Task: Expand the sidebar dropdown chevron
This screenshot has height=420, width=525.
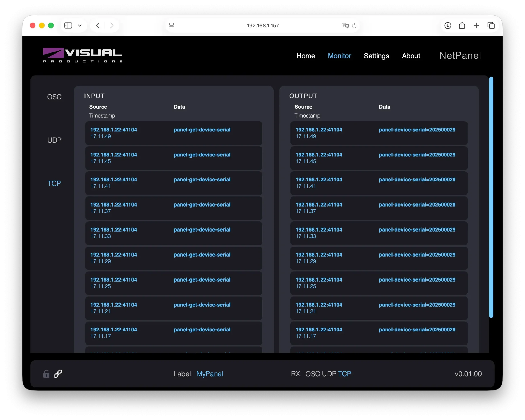Action: 80,25
